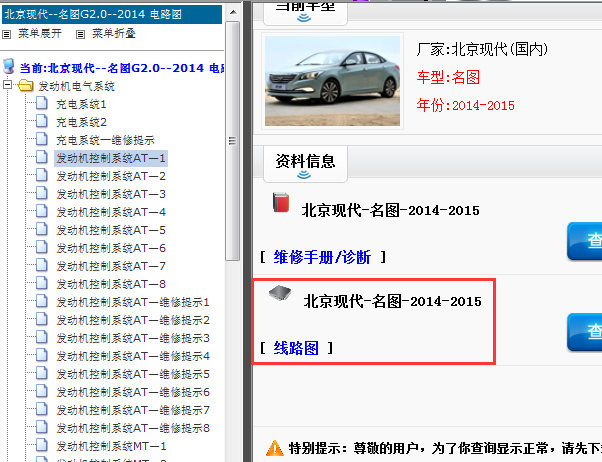This screenshot has height=462, width=602.
Task: Open the 维修手册/诊断 link
Action: click(322, 257)
